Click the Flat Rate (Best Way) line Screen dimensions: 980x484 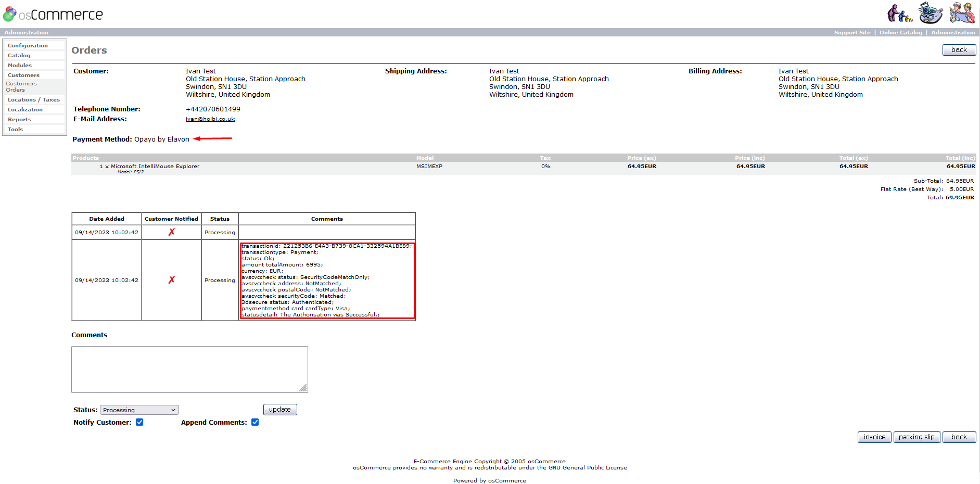pos(927,189)
